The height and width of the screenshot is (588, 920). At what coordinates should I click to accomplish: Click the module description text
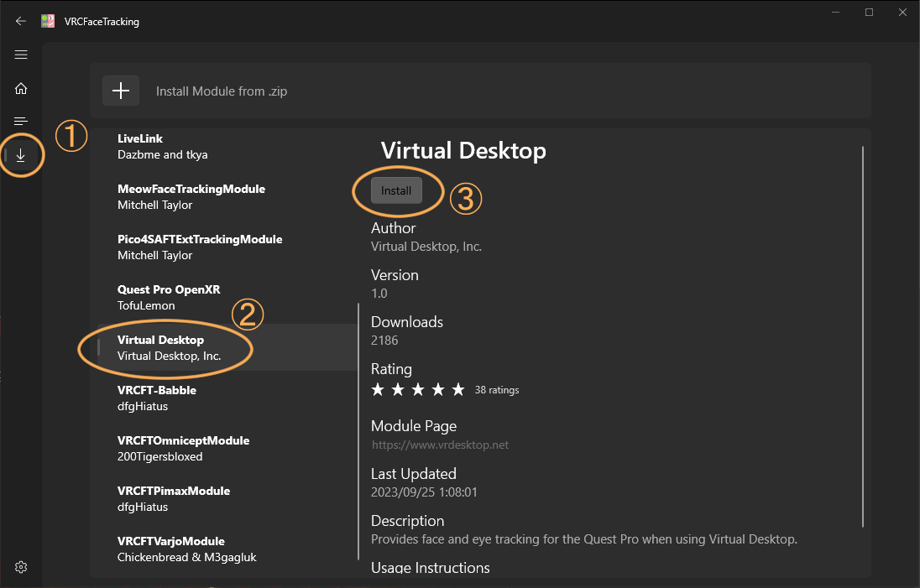pos(583,539)
